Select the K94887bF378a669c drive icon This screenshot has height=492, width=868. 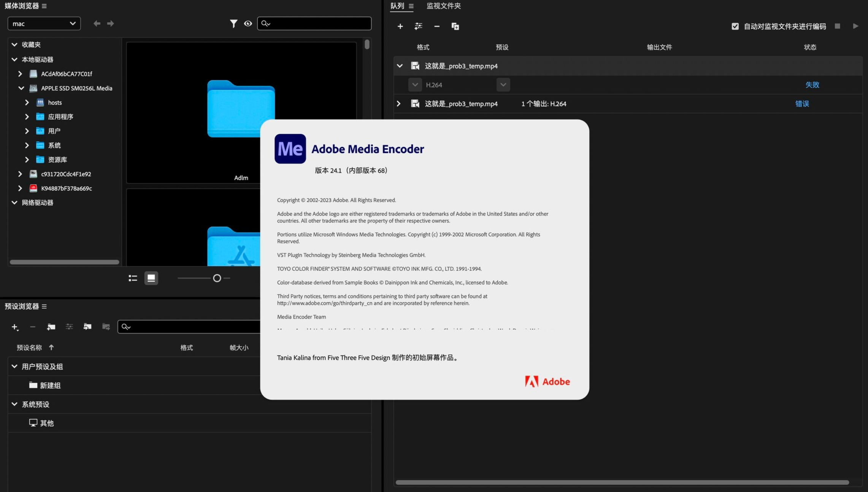coord(33,188)
